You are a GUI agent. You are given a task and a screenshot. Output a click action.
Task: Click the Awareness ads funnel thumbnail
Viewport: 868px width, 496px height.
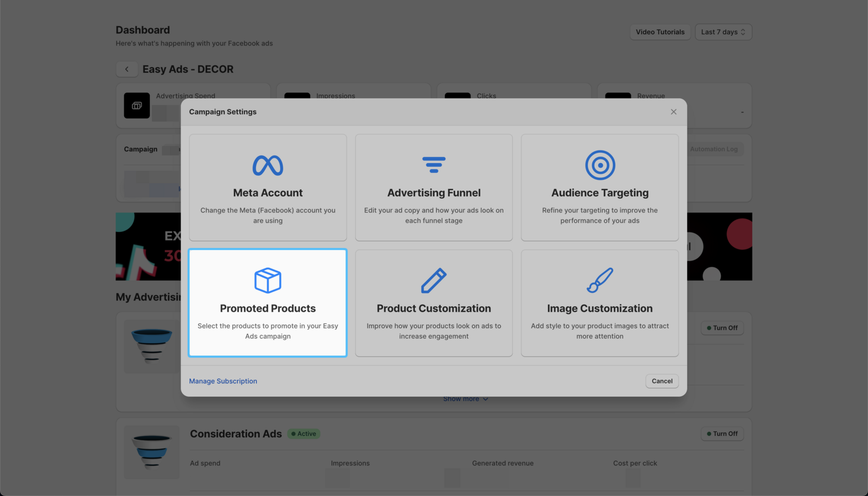(x=151, y=346)
